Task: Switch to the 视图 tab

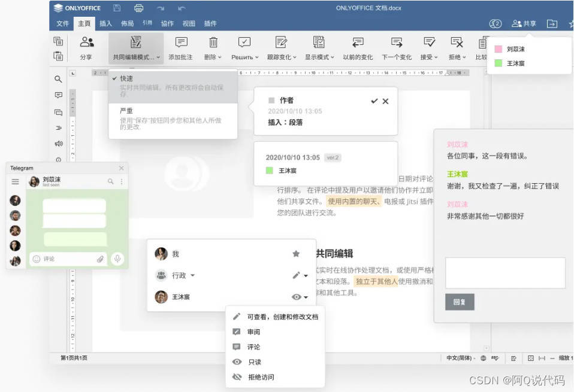Action: (189, 23)
